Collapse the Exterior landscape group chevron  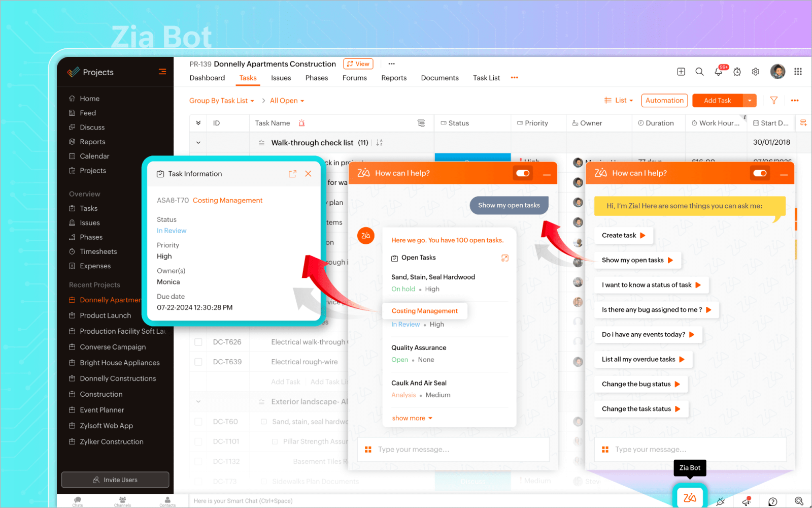198,402
